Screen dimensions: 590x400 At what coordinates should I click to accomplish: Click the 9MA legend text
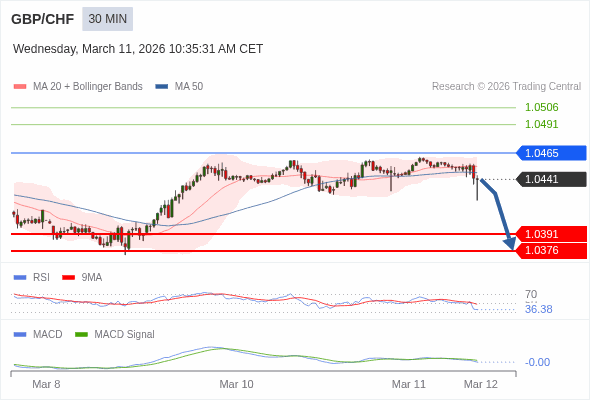pos(92,278)
